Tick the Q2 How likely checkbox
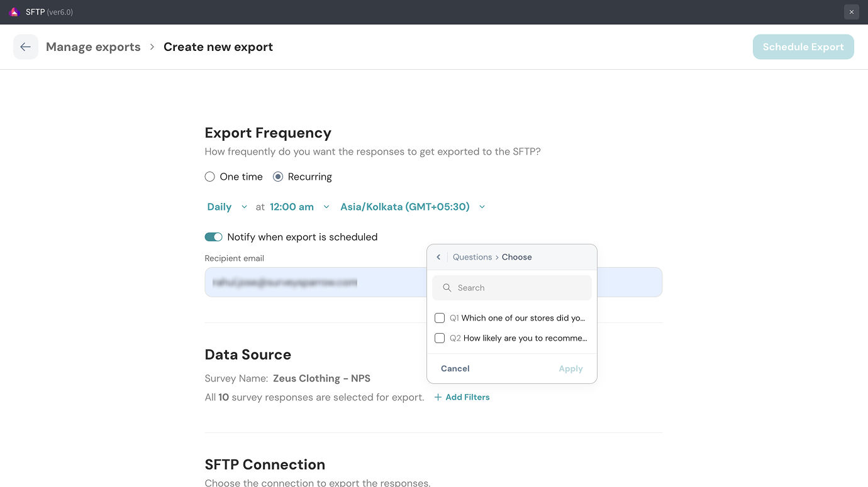This screenshot has height=487, width=868. (440, 338)
